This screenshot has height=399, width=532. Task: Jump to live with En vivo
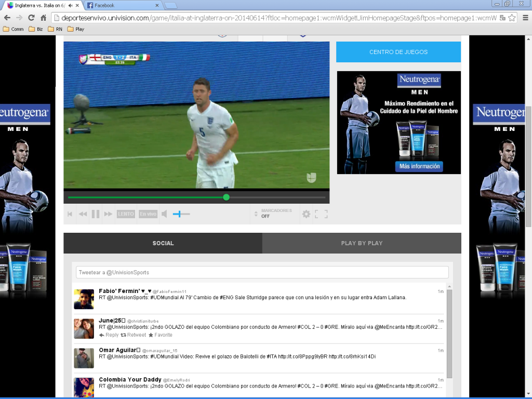(x=148, y=214)
